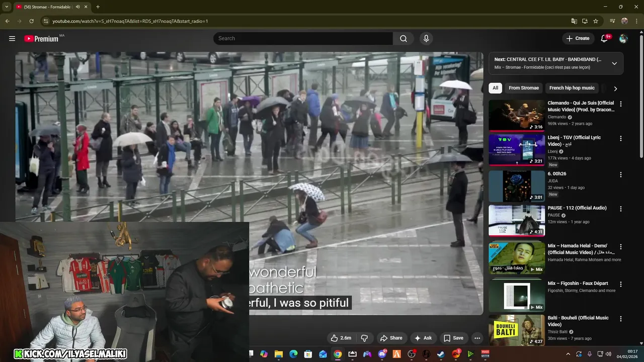Open options for Figoshin Faux Départ mix
Viewport: 644px width, 362px height.
pos(621,284)
